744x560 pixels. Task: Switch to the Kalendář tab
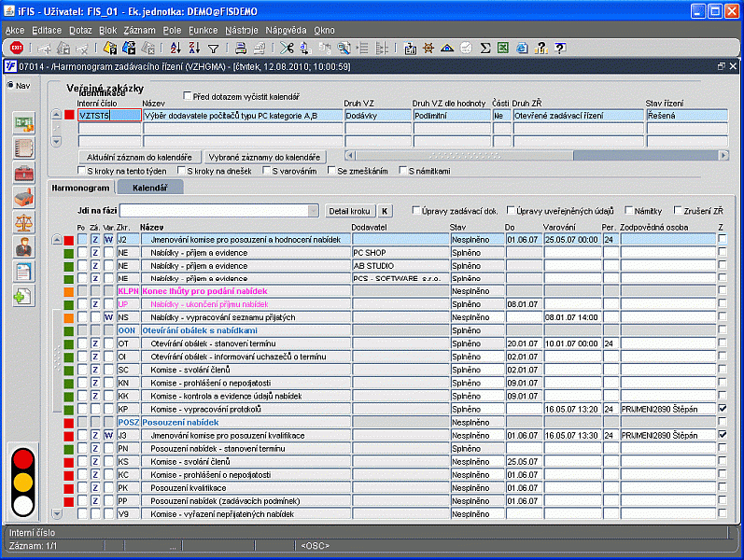(148, 189)
